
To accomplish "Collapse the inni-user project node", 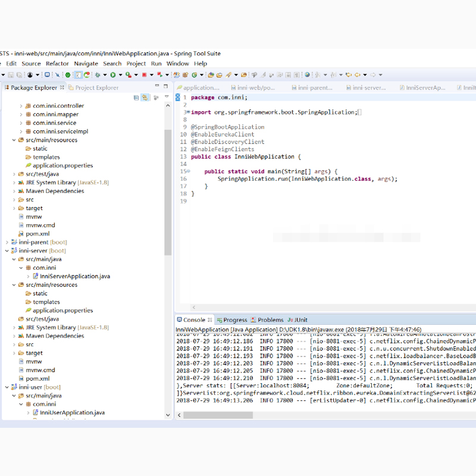I will (7, 387).
